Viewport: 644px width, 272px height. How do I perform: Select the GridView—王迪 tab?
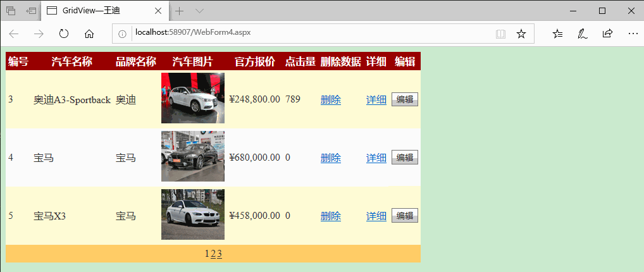coord(105,11)
